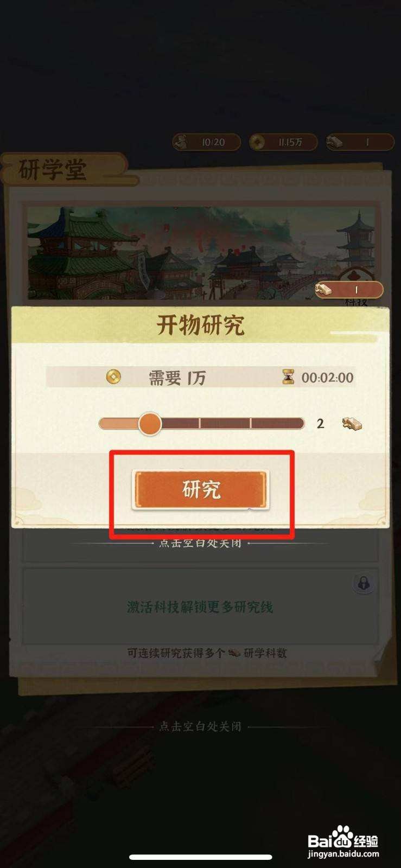Click the last slider segment
This screenshot has width=401, height=868.
tap(277, 424)
